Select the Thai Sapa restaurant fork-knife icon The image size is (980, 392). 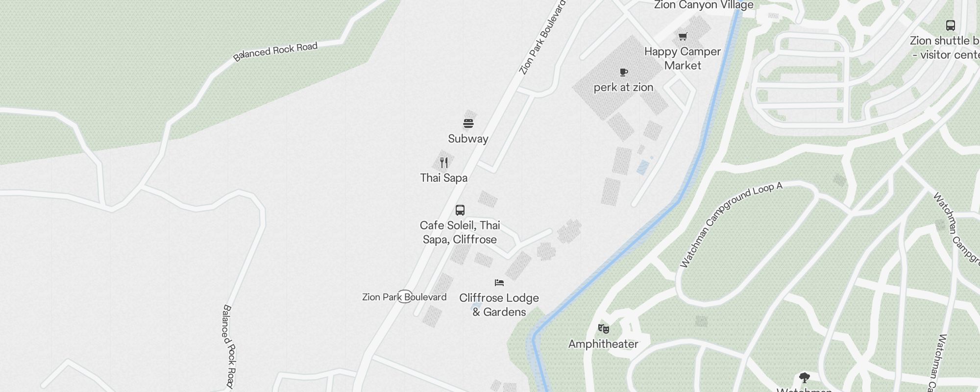point(444,163)
